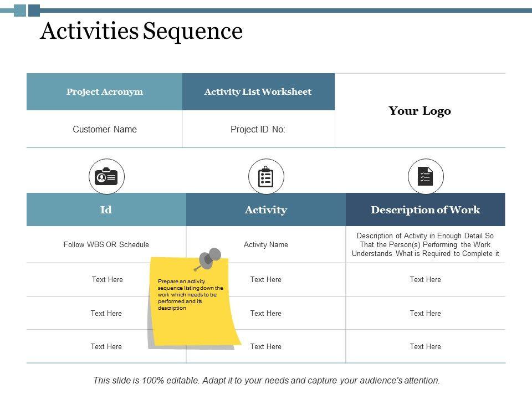The width and height of the screenshot is (532, 399).
Task: Click the "This slide is 100% editable" footer text
Action: click(x=266, y=381)
